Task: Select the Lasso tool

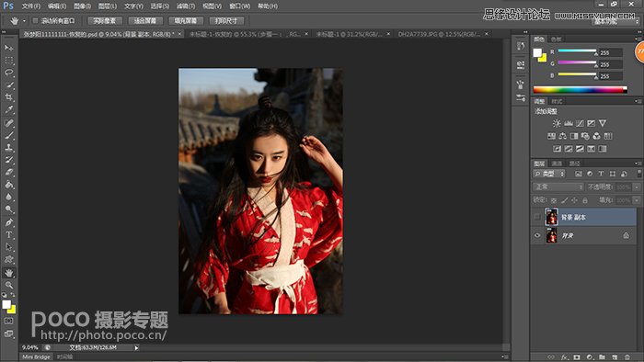Action: (9, 73)
